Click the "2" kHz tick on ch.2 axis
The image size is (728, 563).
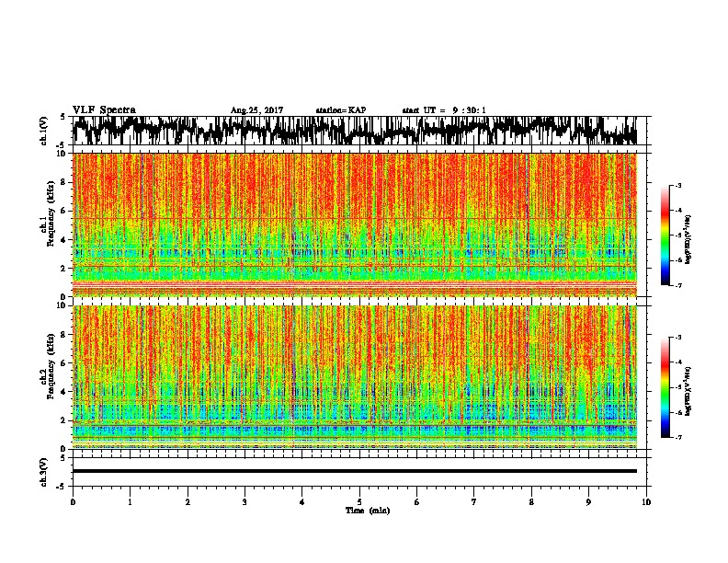pos(64,420)
